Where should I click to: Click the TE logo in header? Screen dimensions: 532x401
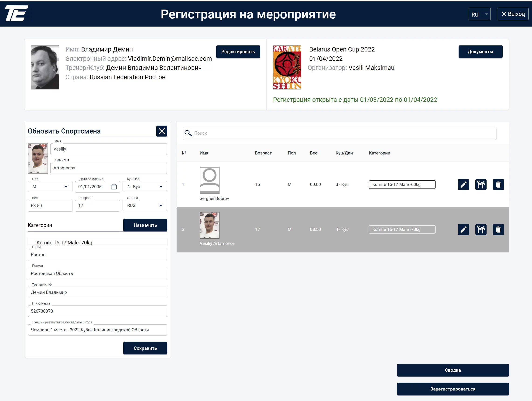click(16, 14)
